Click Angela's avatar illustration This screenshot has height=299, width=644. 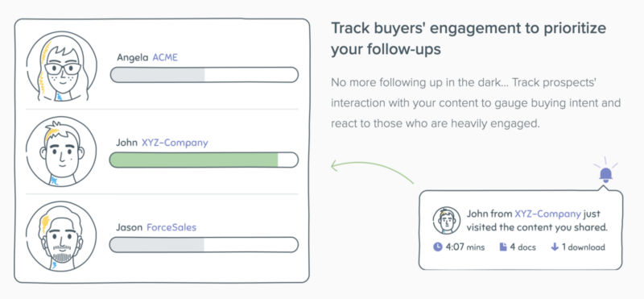point(62,66)
